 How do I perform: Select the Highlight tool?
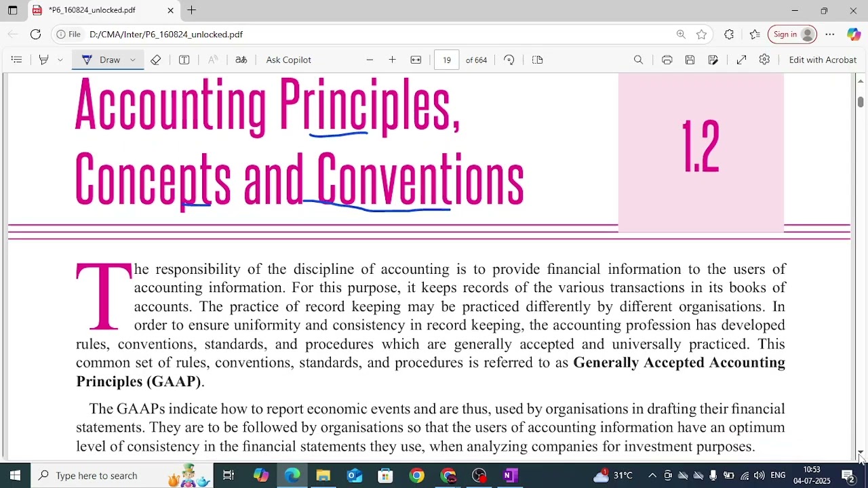click(44, 60)
